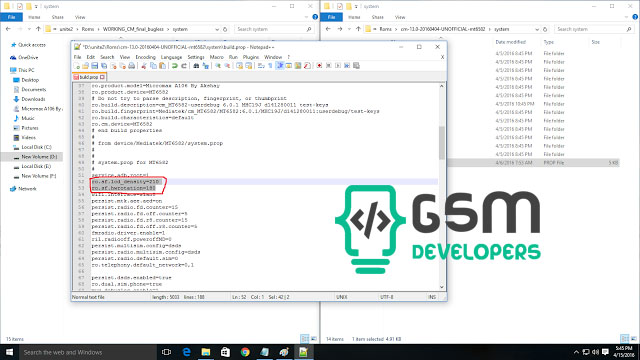Viewport: 640px width, 360px height.
Task: Click Redo icon in Notepad++ toolbar
Action: pos(184,66)
